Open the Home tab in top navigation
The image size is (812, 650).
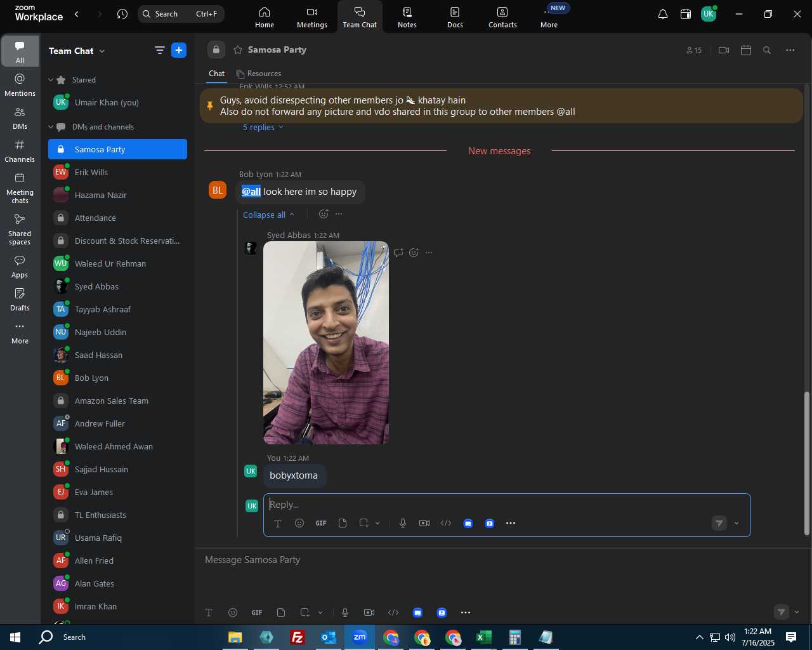[265, 17]
